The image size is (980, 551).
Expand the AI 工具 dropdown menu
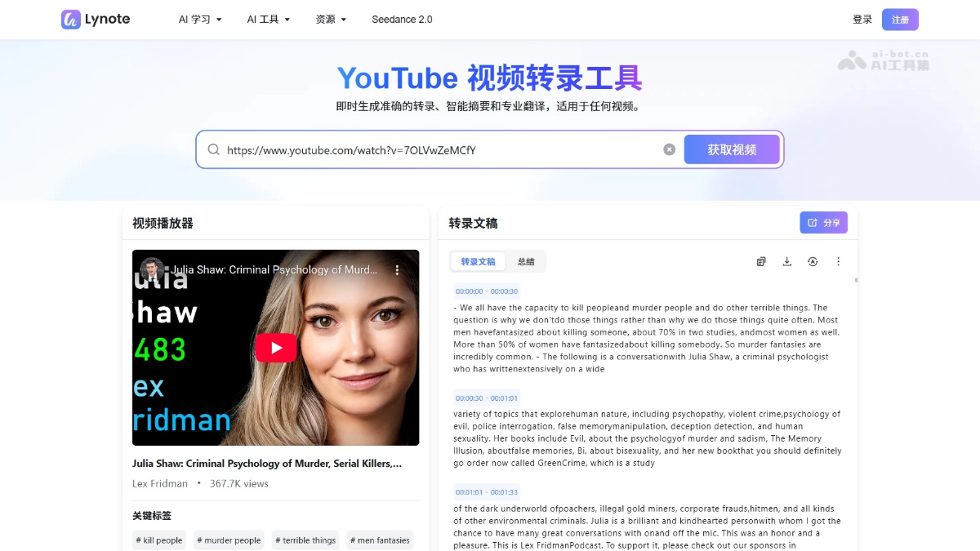[268, 20]
